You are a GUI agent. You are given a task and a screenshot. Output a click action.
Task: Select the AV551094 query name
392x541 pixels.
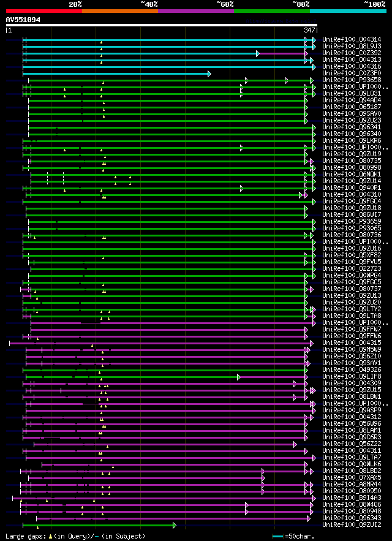point(23,20)
